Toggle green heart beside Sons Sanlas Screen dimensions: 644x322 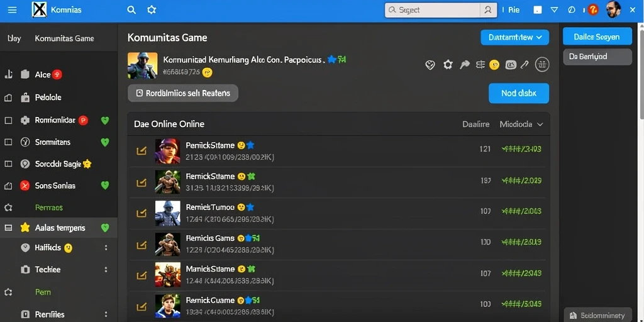pos(105,186)
